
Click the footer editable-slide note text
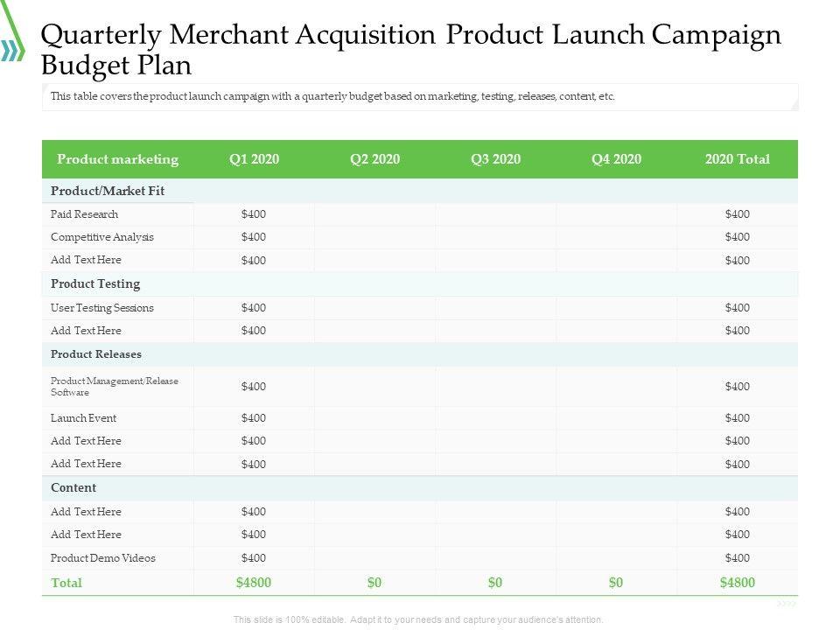(x=418, y=619)
